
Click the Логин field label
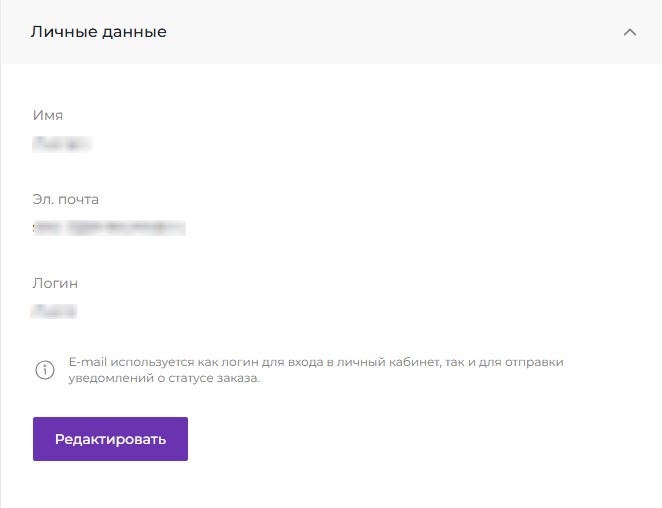[x=55, y=283]
